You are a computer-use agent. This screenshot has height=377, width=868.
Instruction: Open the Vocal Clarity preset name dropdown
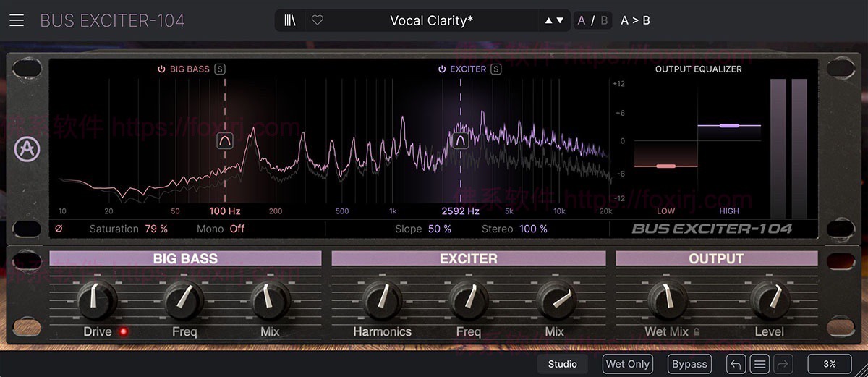tap(431, 20)
